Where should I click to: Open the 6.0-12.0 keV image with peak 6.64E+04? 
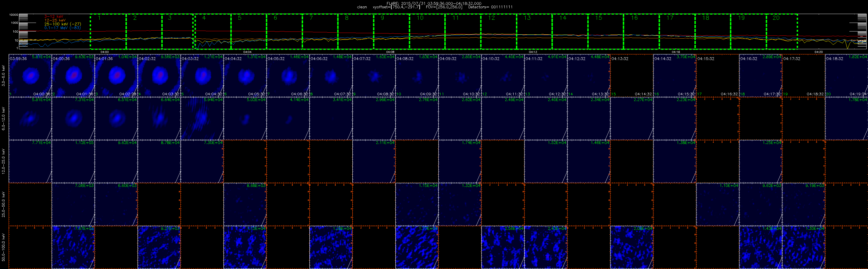click(x=159, y=118)
